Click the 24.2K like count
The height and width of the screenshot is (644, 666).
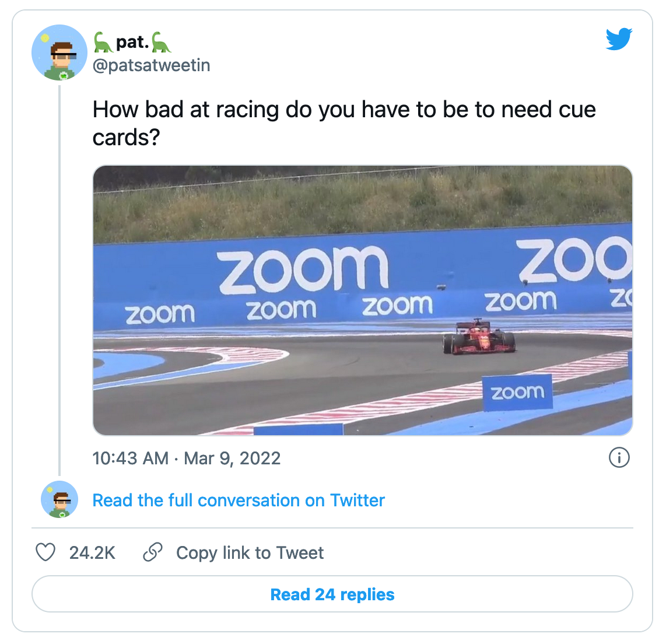coord(92,552)
